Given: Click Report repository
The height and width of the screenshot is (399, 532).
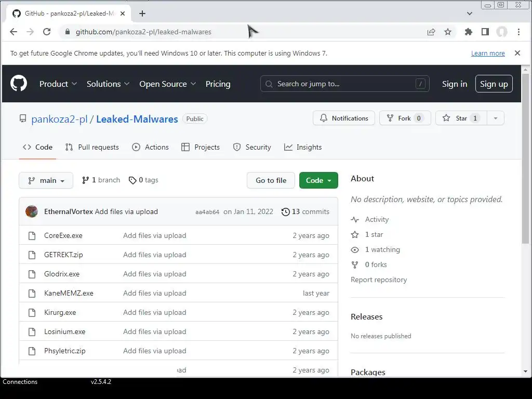Looking at the screenshot, I should [379, 280].
